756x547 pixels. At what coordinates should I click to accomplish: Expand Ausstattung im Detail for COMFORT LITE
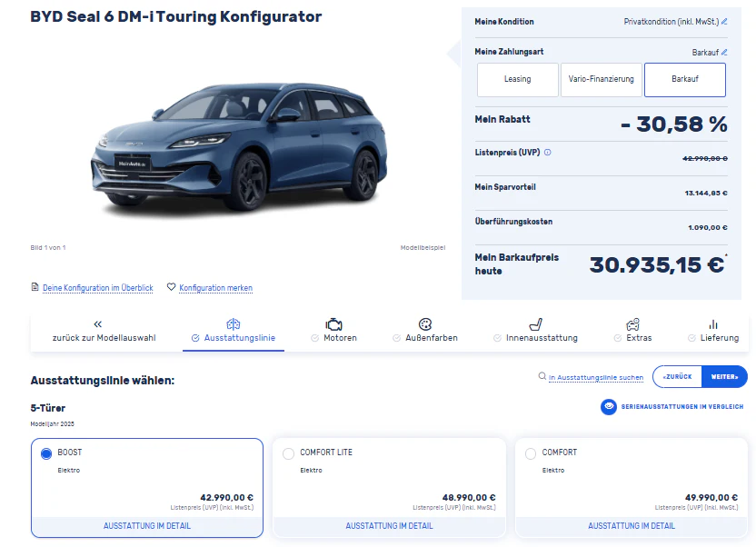[389, 526]
